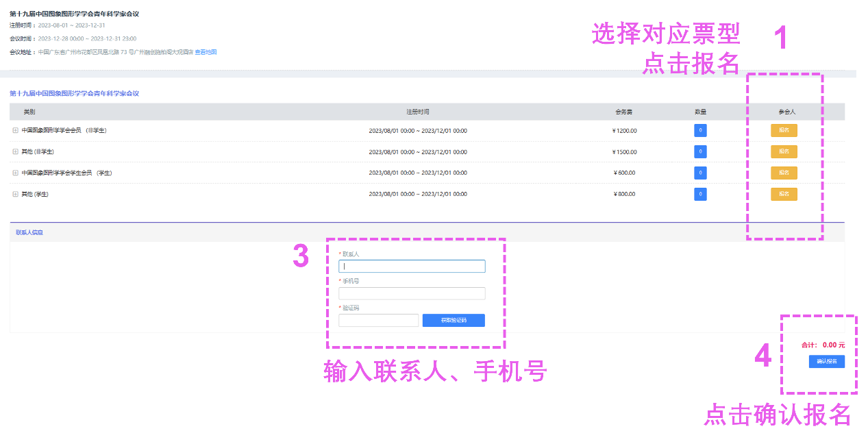Open the 查看地图 map link

coord(206,52)
